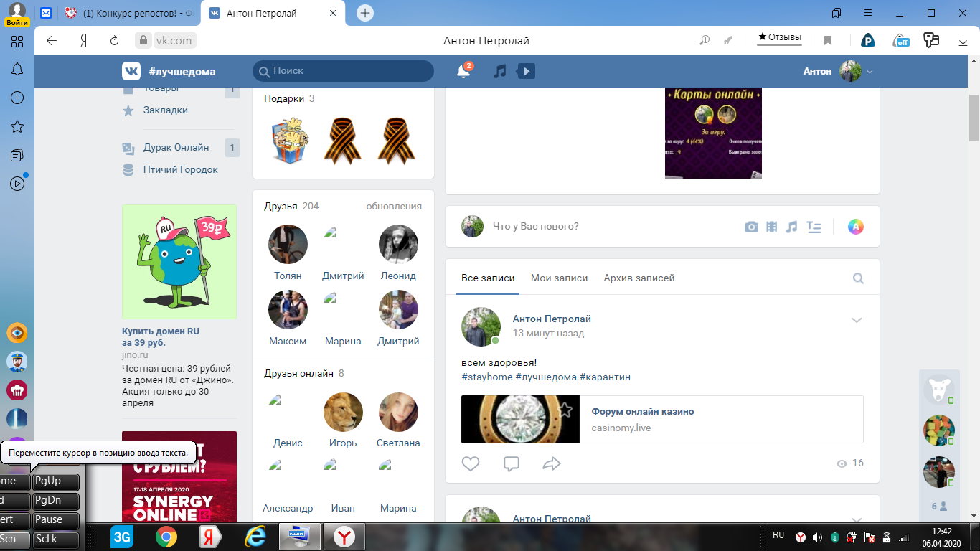Reload the vk.com page

click(114, 41)
